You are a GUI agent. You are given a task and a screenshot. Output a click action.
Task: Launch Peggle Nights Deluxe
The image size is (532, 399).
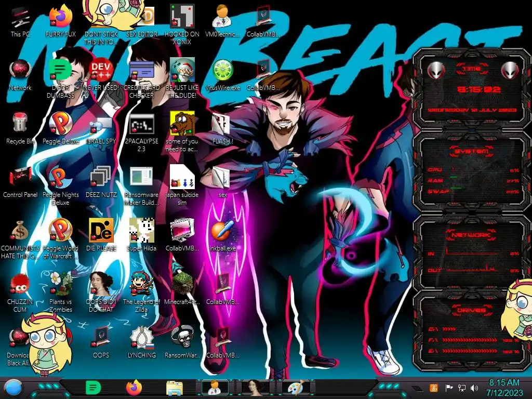[61, 187]
